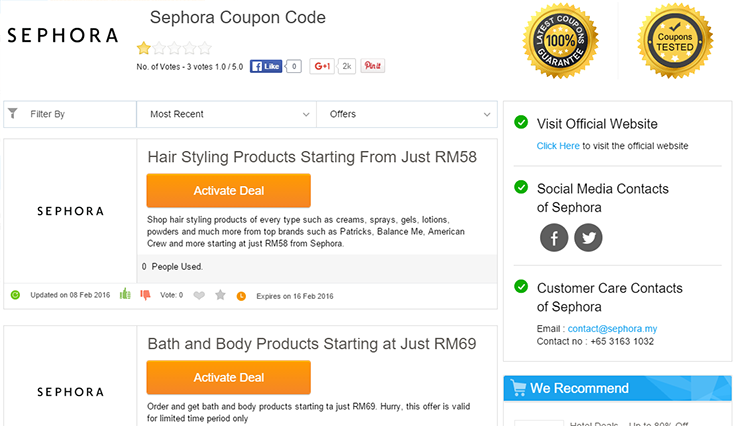Activate the Hair Styling Products deal
The width and height of the screenshot is (735, 426).
(x=229, y=191)
